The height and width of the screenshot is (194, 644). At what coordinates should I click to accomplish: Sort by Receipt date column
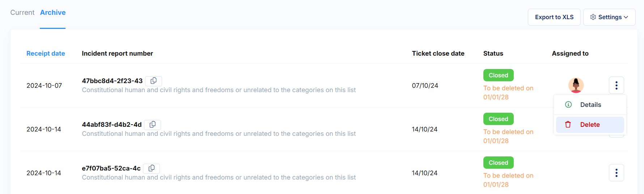pos(46,53)
